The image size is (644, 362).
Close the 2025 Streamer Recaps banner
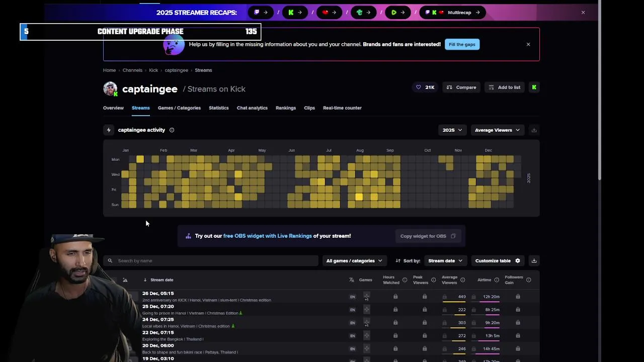pos(583,13)
